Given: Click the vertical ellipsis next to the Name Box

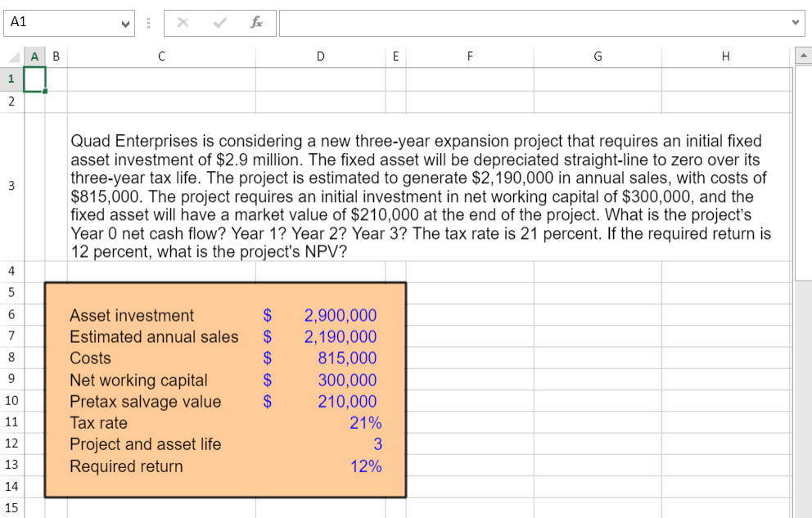Looking at the screenshot, I should coord(148,23).
